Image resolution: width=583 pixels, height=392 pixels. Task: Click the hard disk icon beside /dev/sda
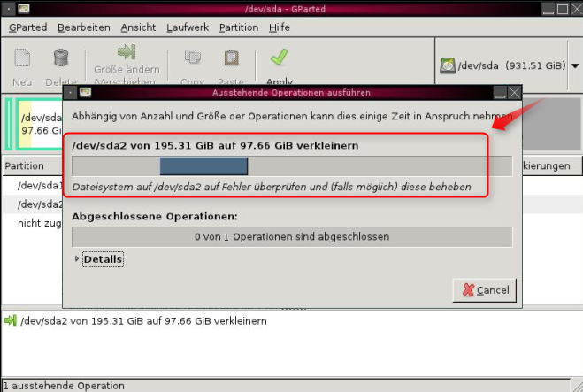point(448,65)
